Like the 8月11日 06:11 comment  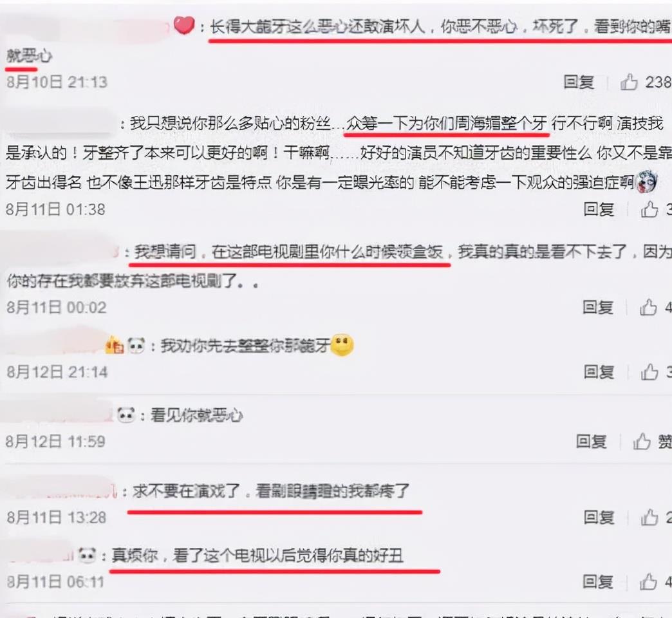tap(648, 581)
